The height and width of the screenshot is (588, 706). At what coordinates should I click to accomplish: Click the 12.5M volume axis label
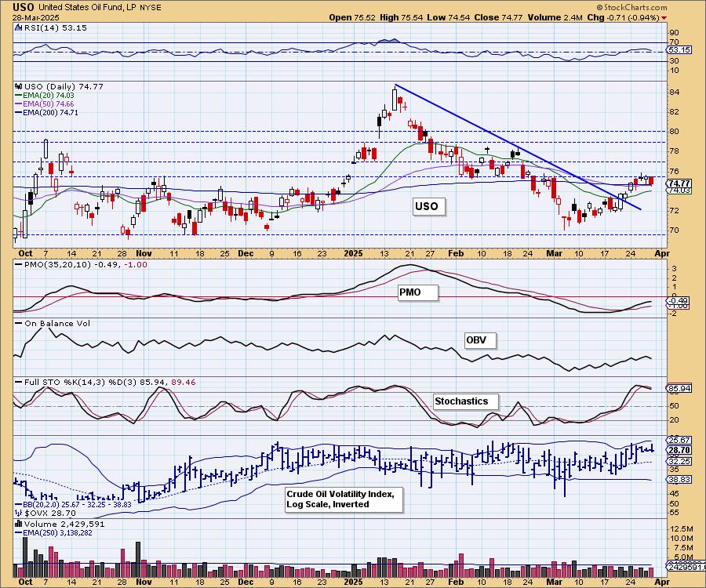[681, 528]
